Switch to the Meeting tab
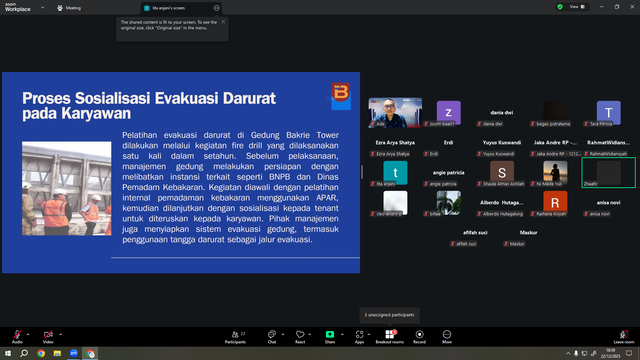The width and height of the screenshot is (640, 360). [x=69, y=8]
